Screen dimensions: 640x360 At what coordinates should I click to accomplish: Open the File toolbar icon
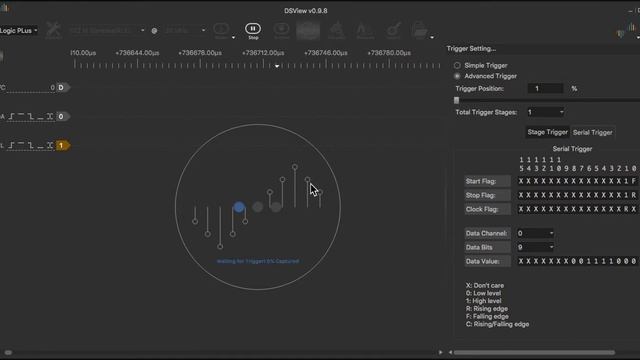click(x=419, y=31)
